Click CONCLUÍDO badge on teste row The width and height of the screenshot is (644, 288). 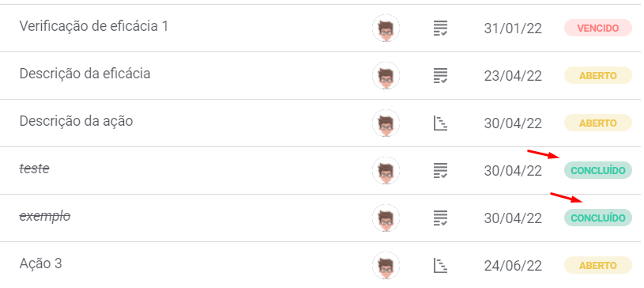pos(597,170)
